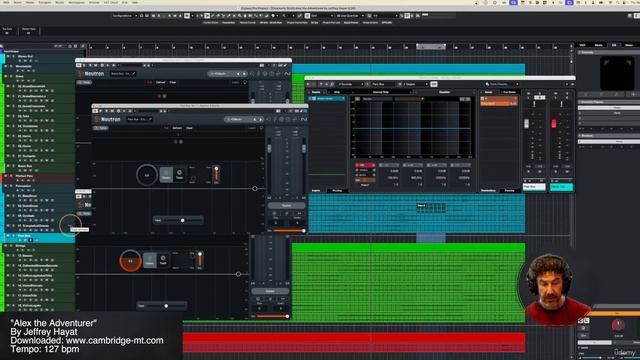Click the Neutron insert slot in the Inserts list

(327, 99)
